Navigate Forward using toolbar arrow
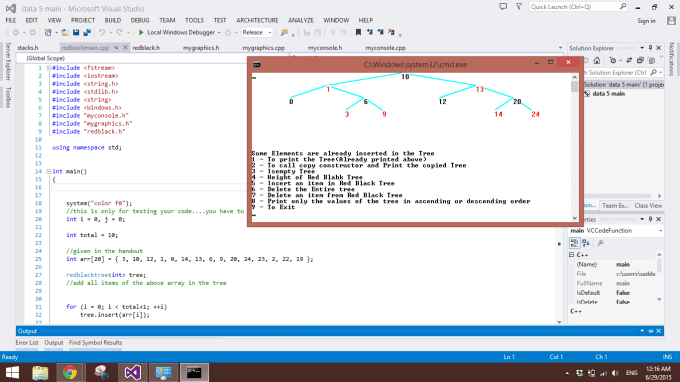This screenshot has height=382, width=680. click(x=33, y=33)
